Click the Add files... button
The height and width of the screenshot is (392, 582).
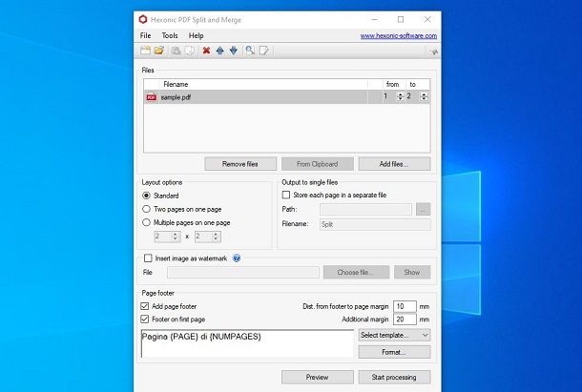[x=394, y=164]
